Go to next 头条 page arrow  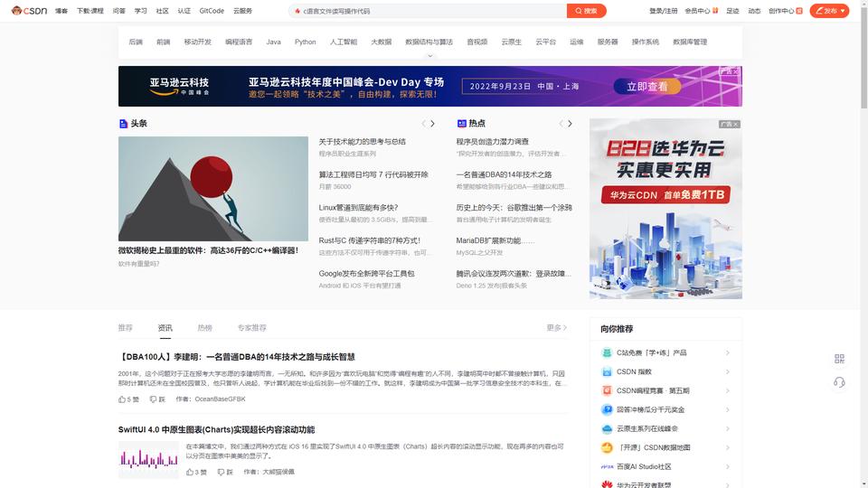(x=432, y=124)
